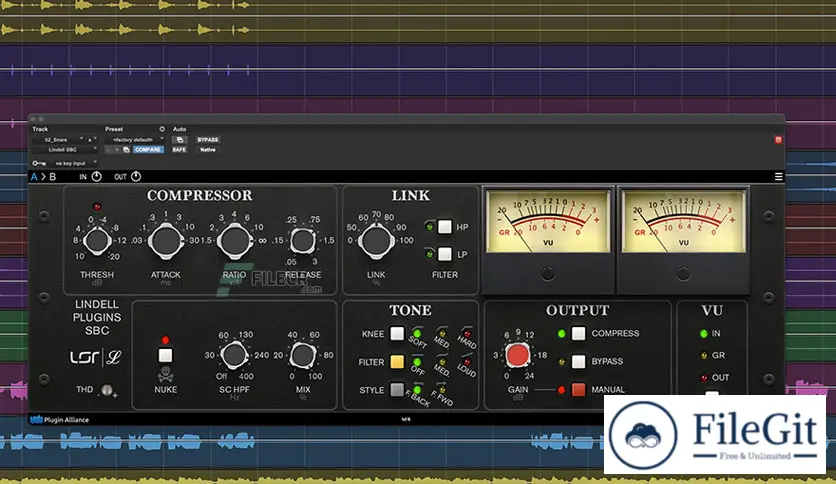Click the STYLE selector button
This screenshot has width=836, height=484.
click(397, 390)
